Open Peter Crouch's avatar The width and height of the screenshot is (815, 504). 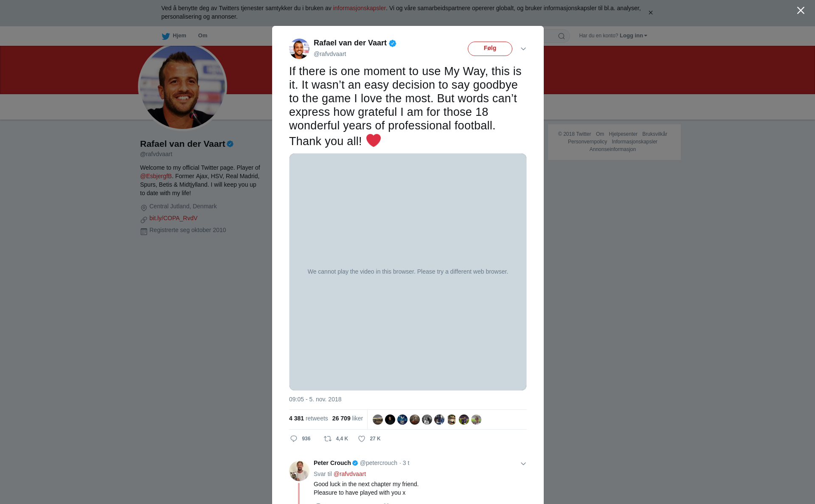(299, 471)
